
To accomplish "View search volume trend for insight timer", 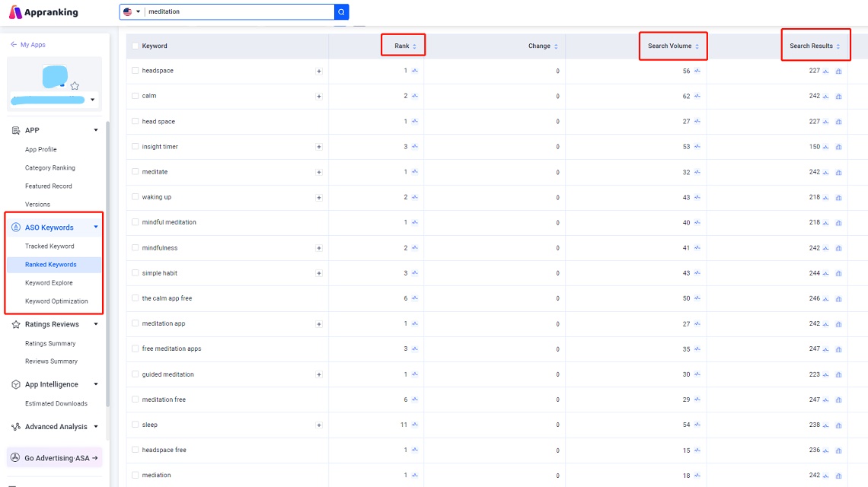I will 697,147.
